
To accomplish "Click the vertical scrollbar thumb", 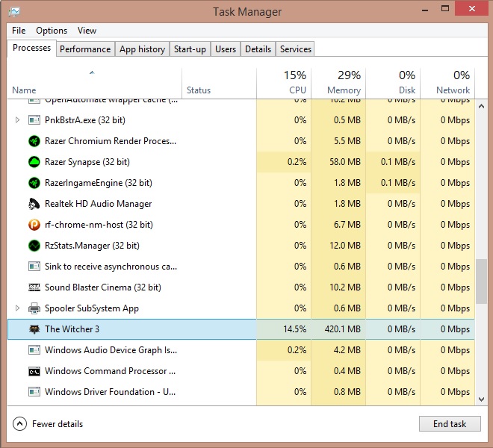I will point(481,281).
